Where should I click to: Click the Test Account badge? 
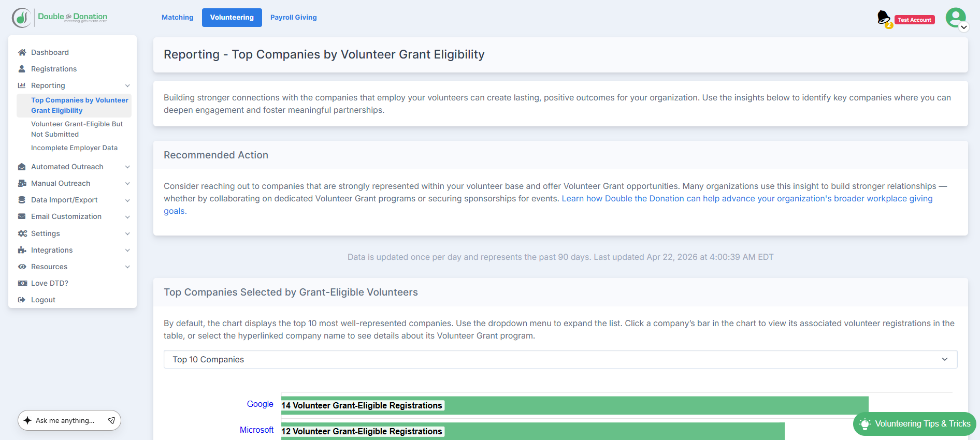(x=914, y=20)
